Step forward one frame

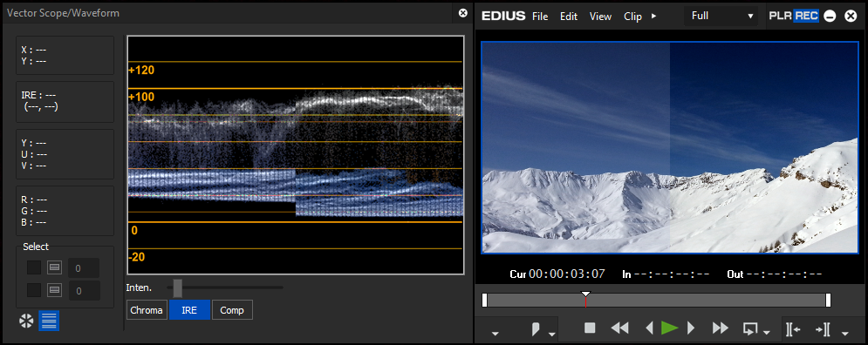coord(690,328)
